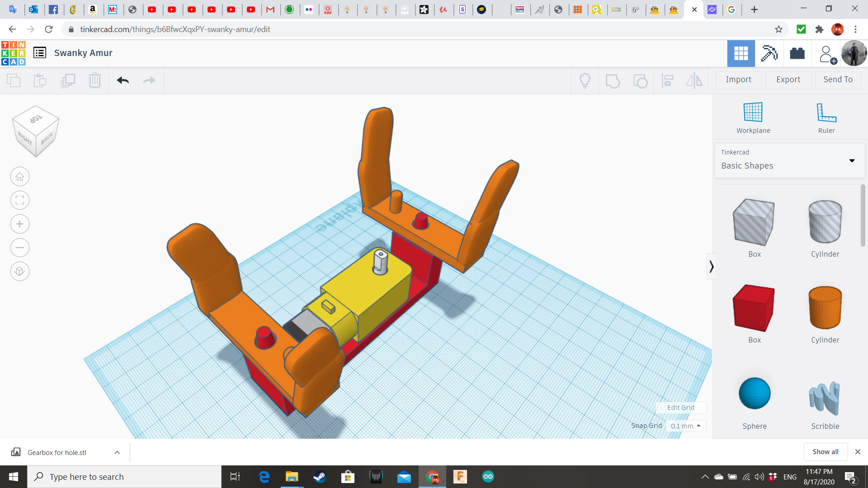The width and height of the screenshot is (868, 488).
Task: Open the Basic Shapes dropdown
Action: [852, 160]
